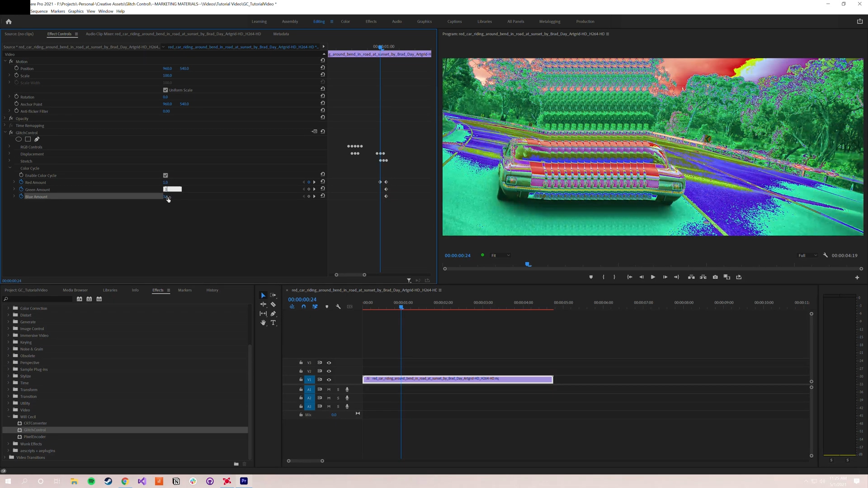Click Comparison View icon in Program monitor
This screenshot has width=868, height=488.
point(727,277)
